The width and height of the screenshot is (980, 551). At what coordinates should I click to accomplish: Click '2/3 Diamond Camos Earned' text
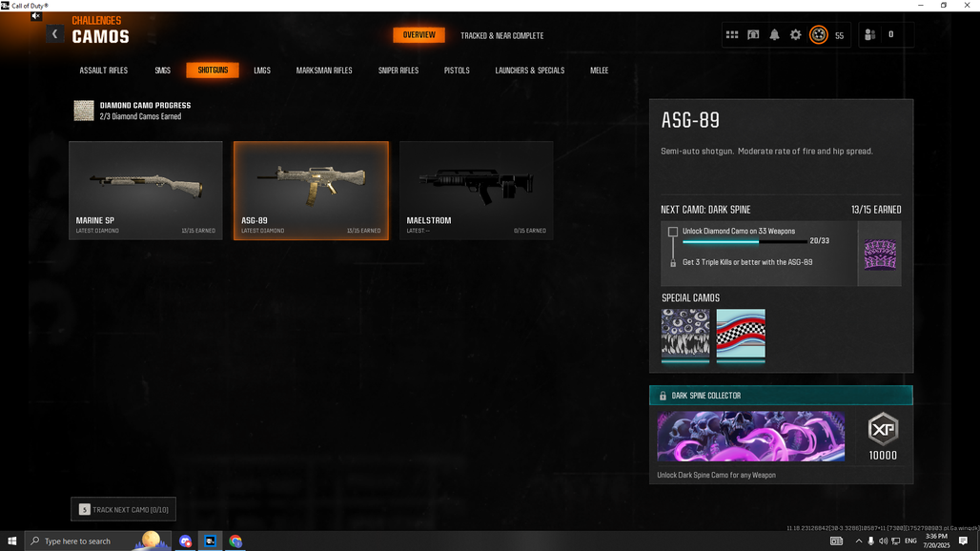click(141, 117)
